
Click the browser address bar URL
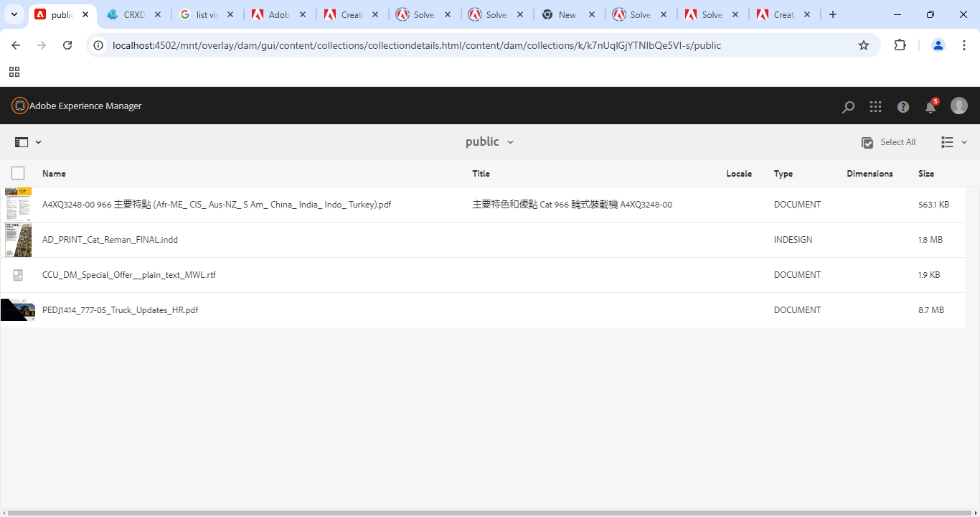417,45
